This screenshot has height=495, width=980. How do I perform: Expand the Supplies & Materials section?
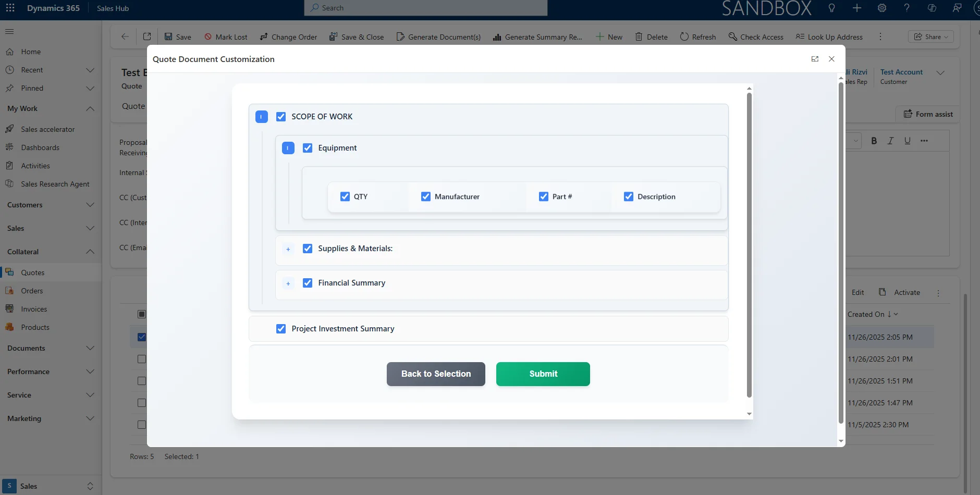click(x=288, y=249)
